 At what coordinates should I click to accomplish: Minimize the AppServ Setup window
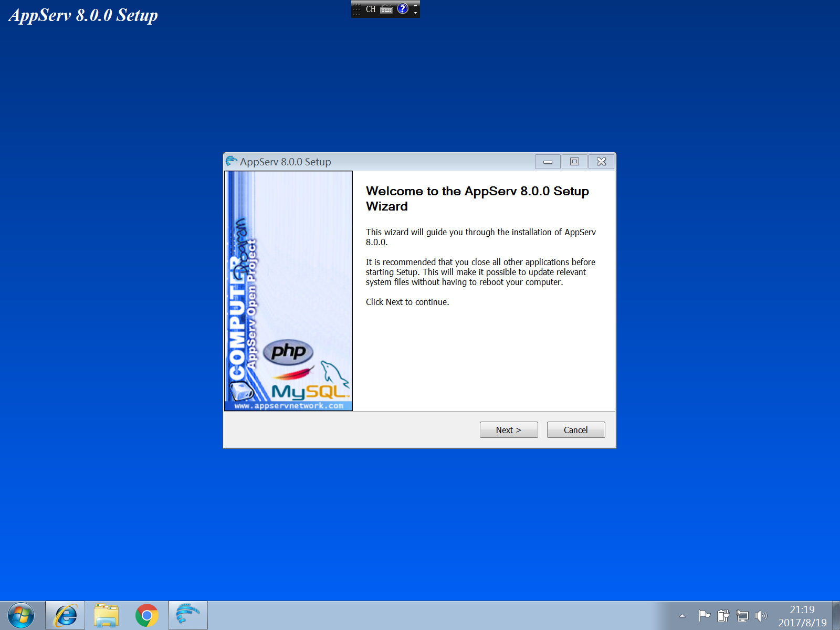coord(548,162)
